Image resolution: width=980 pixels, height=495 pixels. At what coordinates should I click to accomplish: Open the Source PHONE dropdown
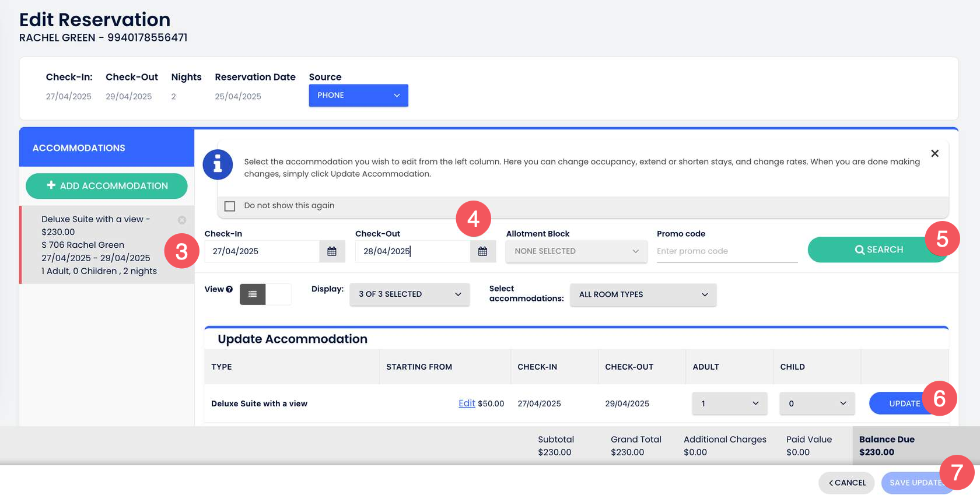(x=358, y=96)
